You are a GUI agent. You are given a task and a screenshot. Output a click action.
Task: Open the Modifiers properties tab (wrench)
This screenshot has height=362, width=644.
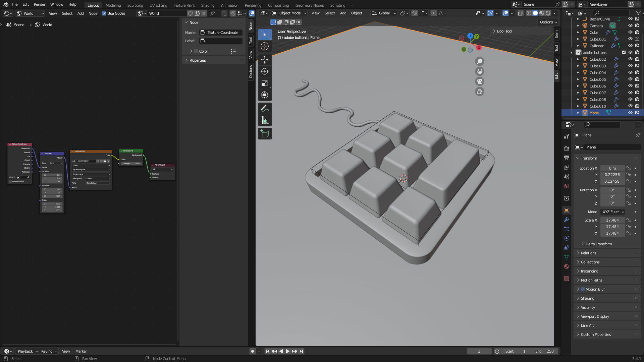(x=567, y=220)
